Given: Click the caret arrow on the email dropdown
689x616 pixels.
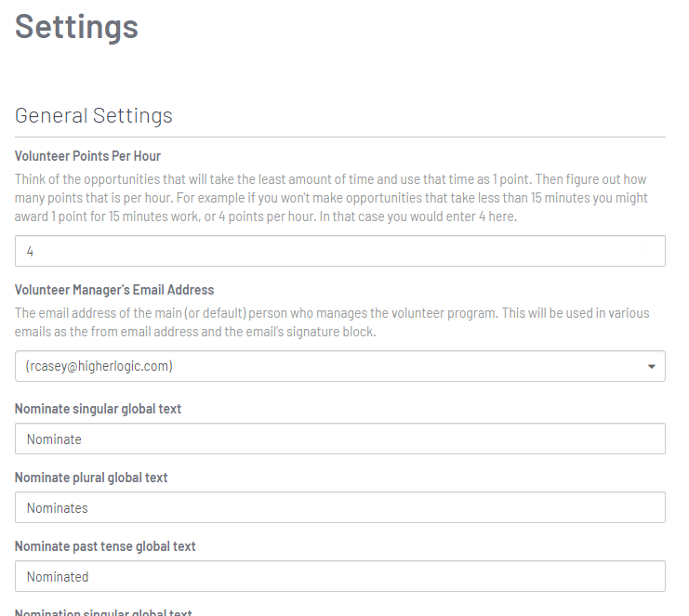Looking at the screenshot, I should [x=651, y=366].
